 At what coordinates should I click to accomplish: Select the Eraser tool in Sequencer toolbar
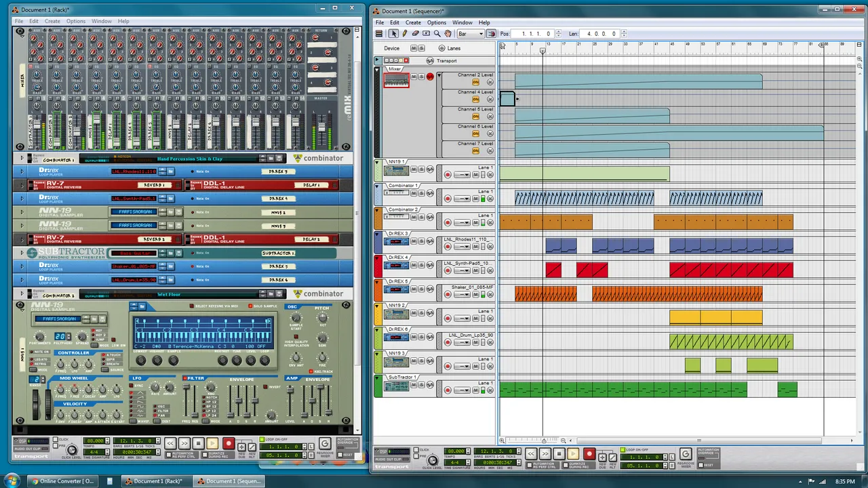click(415, 33)
